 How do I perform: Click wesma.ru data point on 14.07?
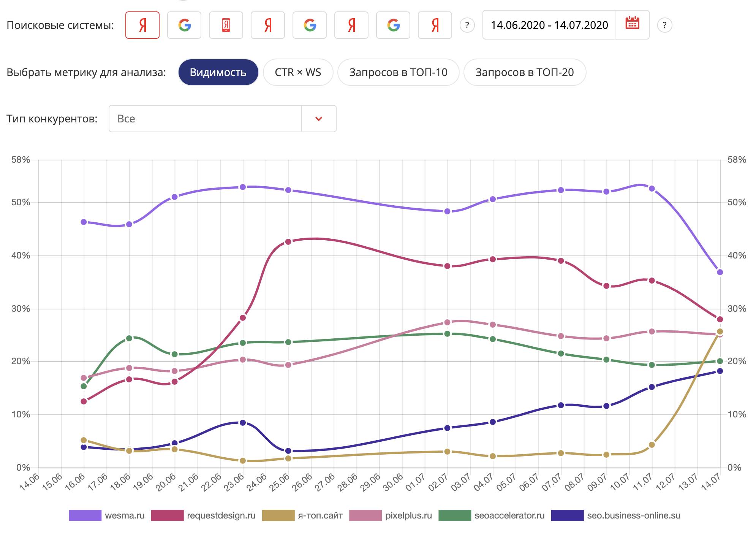[720, 272]
